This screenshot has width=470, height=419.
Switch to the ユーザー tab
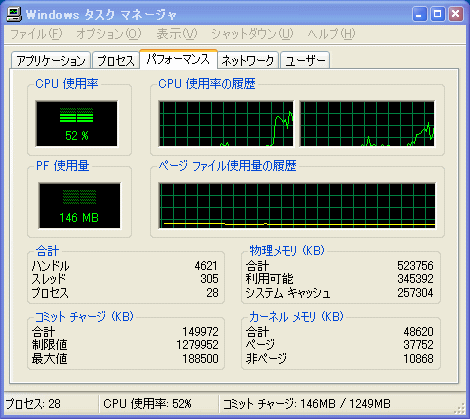305,60
